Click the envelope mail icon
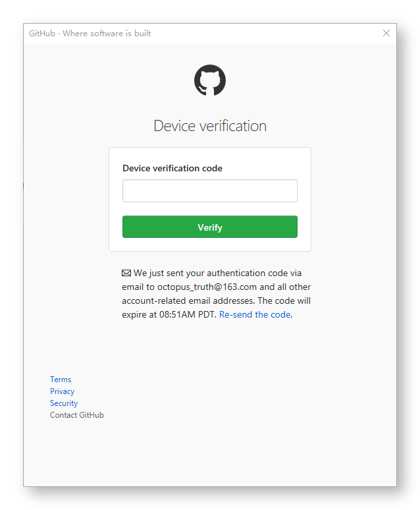The width and height of the screenshot is (420, 510). pos(126,273)
